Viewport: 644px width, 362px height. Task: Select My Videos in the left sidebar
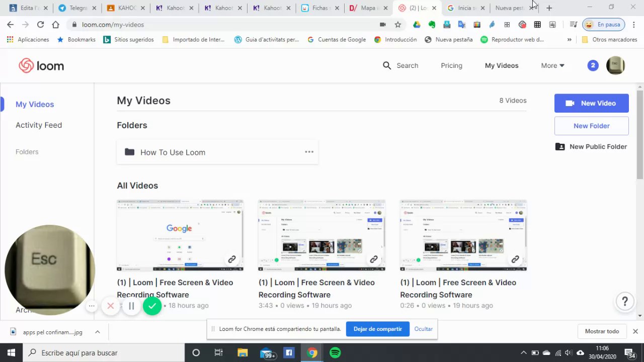click(35, 104)
